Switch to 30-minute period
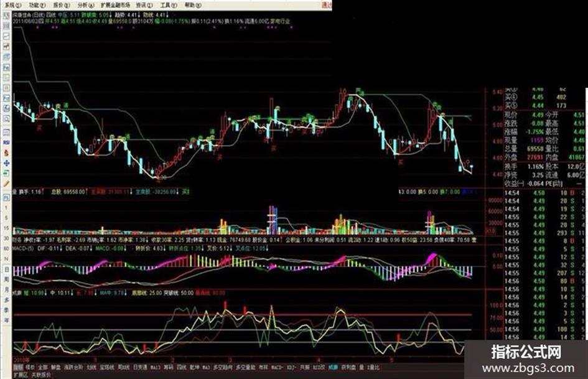The width and height of the screenshot is (588, 379). [6, 238]
